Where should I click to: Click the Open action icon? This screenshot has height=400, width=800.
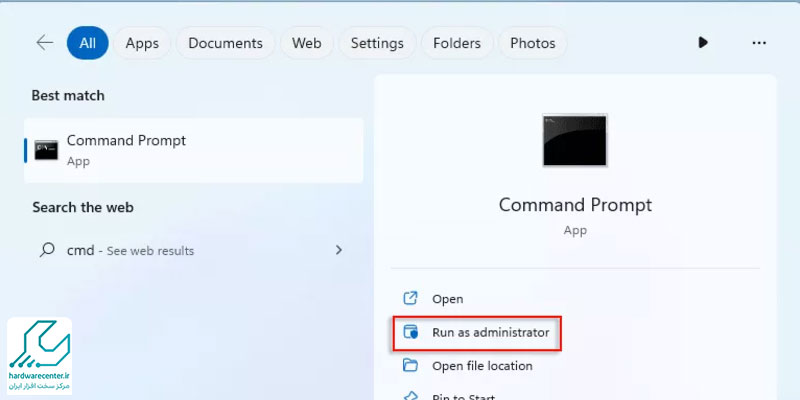click(411, 298)
